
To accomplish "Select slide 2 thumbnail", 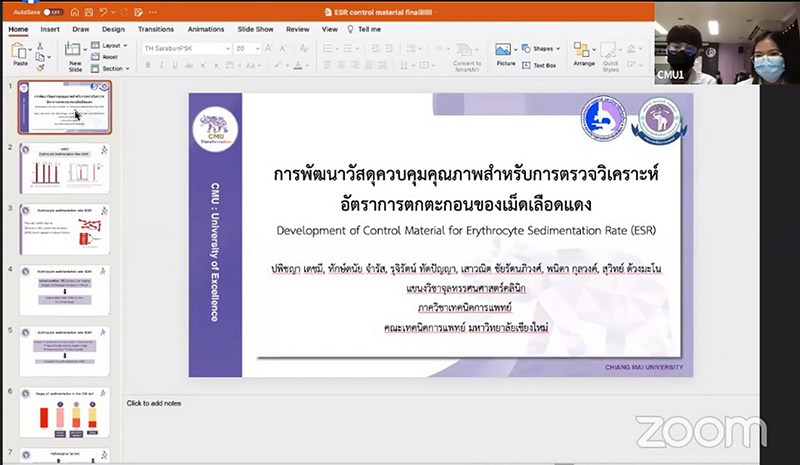I will coord(65,168).
